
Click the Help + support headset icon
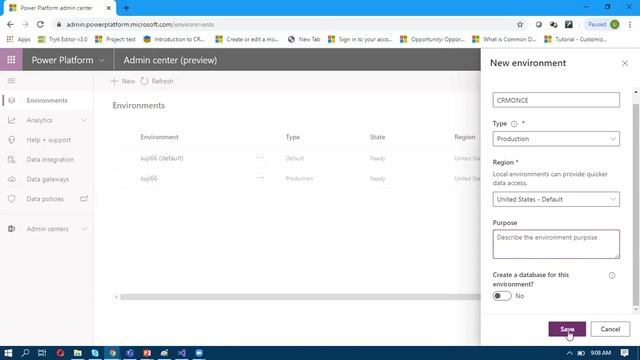[x=12, y=140]
